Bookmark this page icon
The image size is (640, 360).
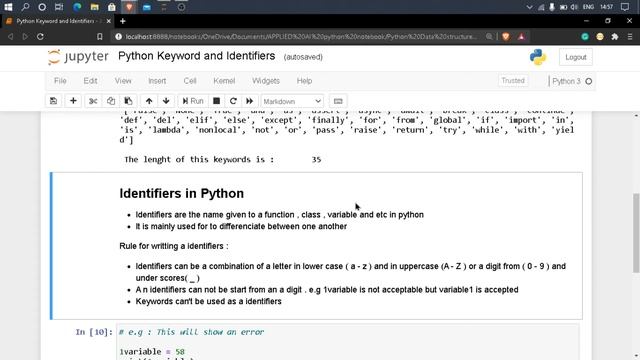[100, 37]
